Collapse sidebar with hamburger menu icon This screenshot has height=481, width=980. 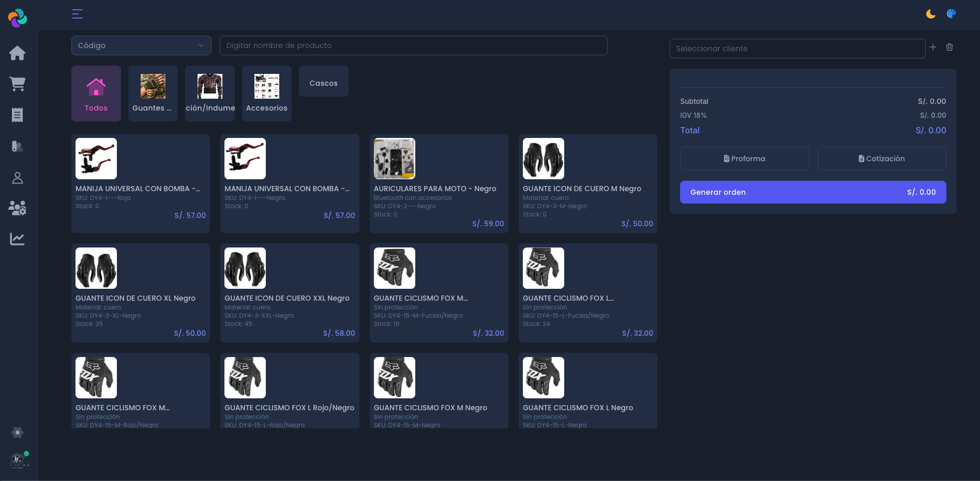click(x=78, y=14)
